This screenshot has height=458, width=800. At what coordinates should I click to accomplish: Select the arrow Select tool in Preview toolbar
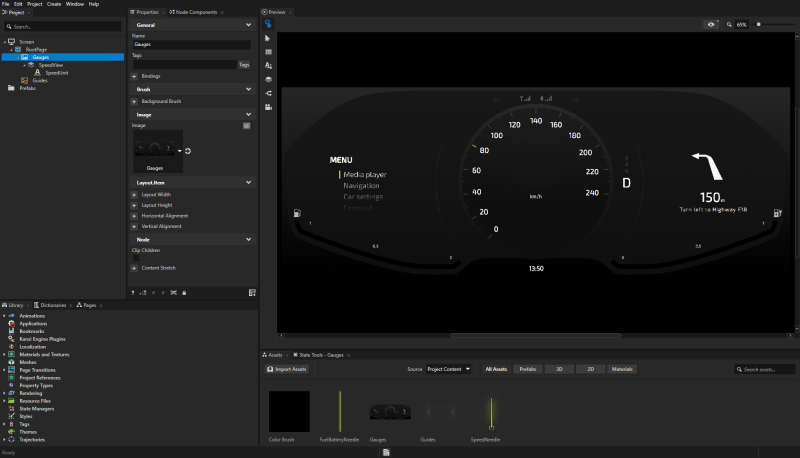[268, 38]
